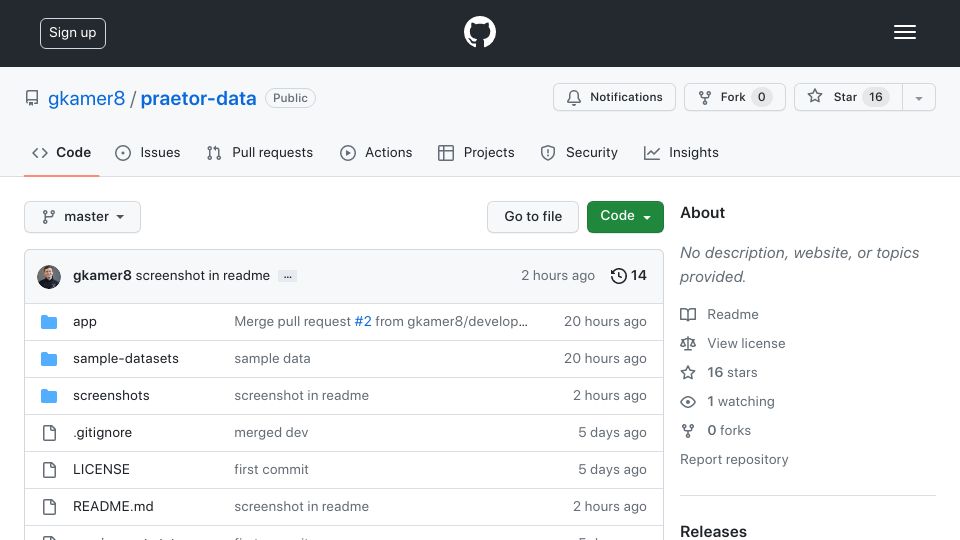The image size is (960, 540).
Task: Open the .gitignore file
Action: [x=102, y=432]
